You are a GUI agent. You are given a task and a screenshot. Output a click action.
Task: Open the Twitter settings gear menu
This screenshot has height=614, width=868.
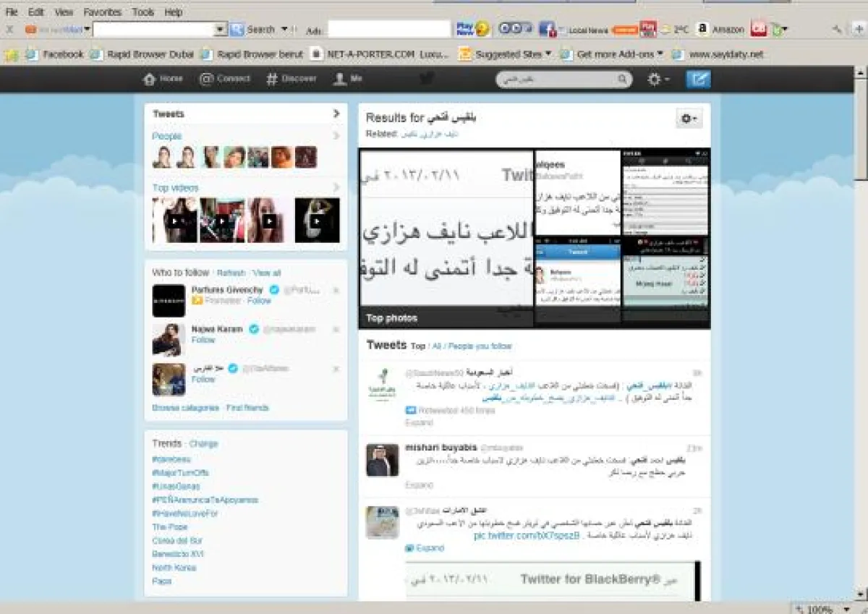[x=657, y=80]
